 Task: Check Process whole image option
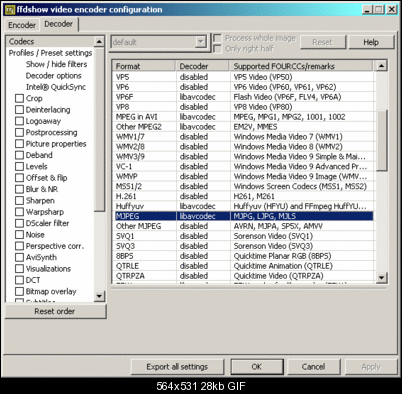pyautogui.click(x=217, y=38)
